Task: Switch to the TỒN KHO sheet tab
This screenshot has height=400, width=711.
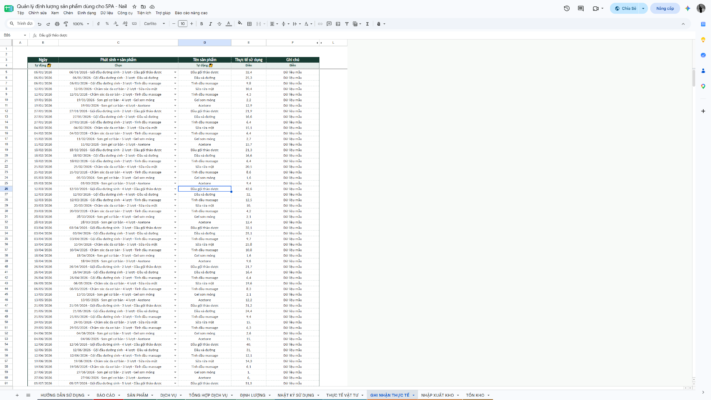Action: point(475,395)
